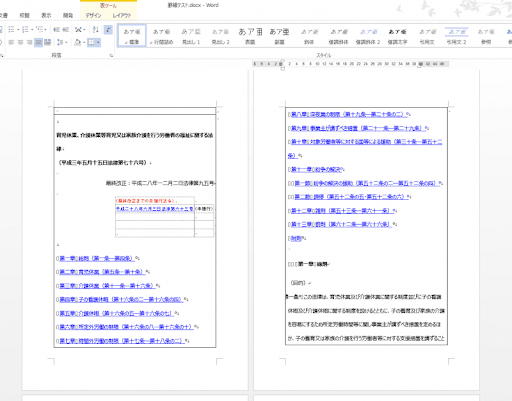512x401 pixels.
Task: Click the indent marker on the ruler
Action: pos(283,64)
